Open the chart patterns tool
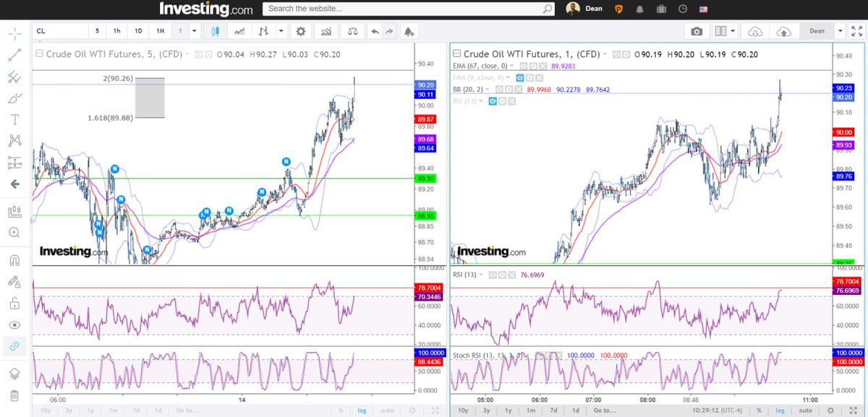Screen dimensions: 868x417 tap(14, 141)
